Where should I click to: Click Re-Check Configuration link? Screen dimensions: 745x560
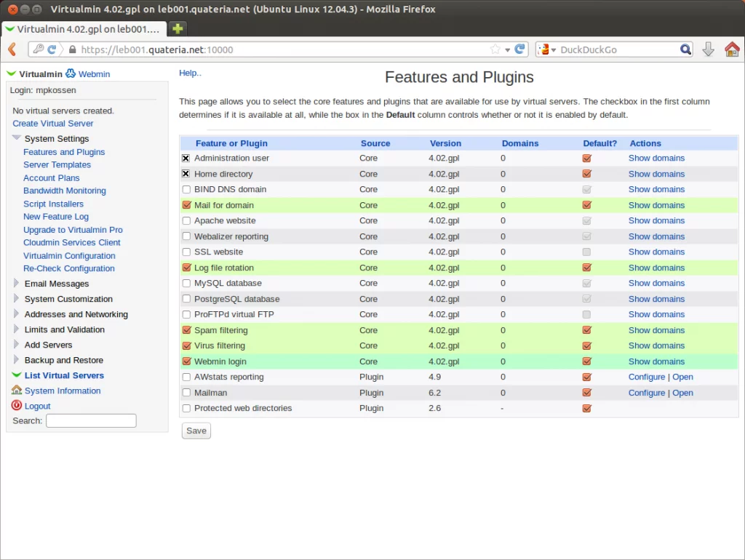pos(69,268)
